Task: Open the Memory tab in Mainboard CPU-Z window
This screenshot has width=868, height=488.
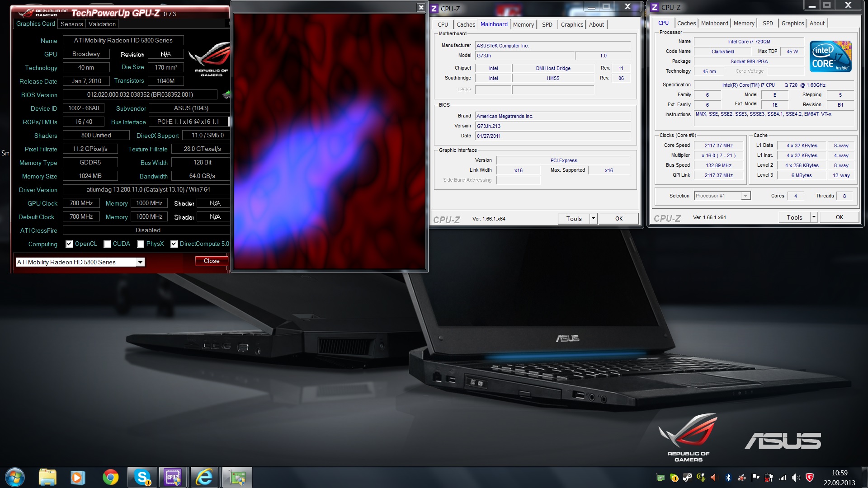Action: (523, 25)
